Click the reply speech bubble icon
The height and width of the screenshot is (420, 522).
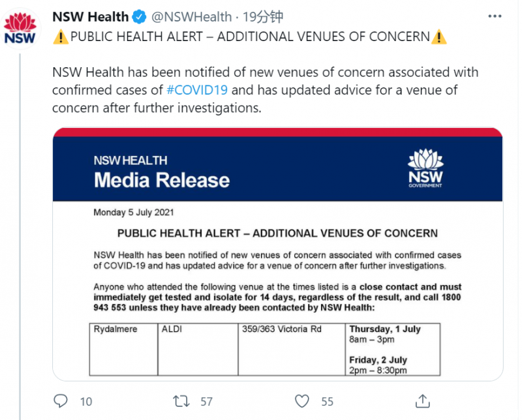pos(61,401)
